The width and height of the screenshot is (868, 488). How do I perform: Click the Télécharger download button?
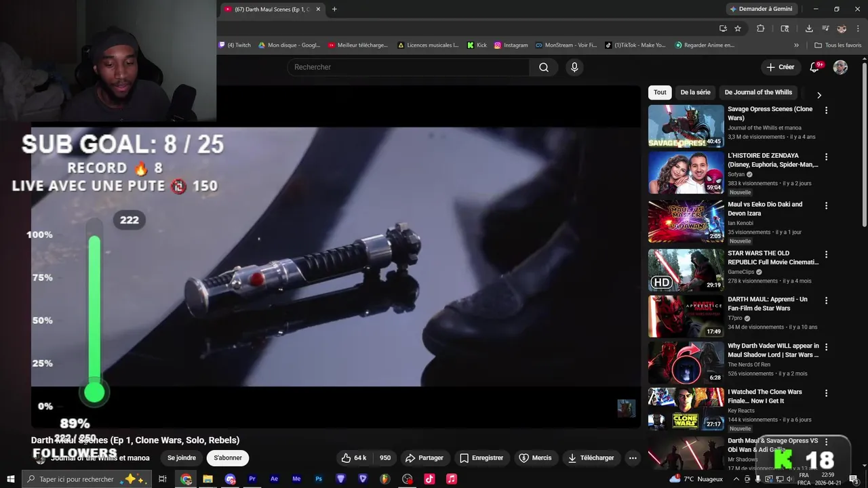(x=590, y=458)
